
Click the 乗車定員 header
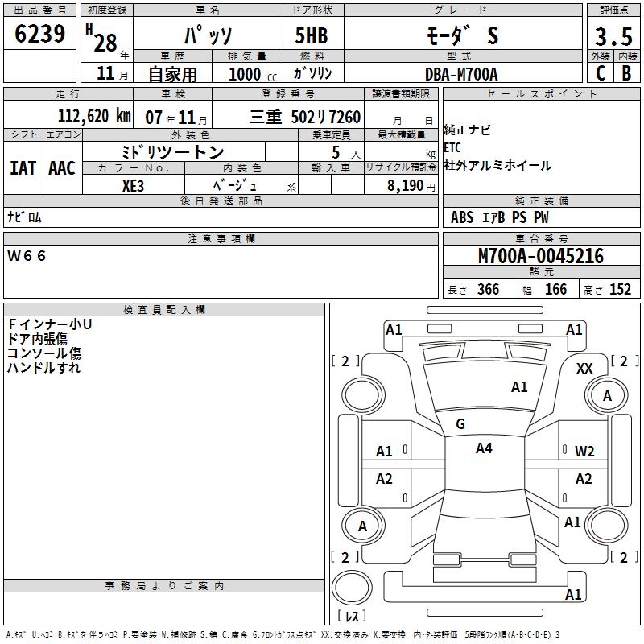331,134
